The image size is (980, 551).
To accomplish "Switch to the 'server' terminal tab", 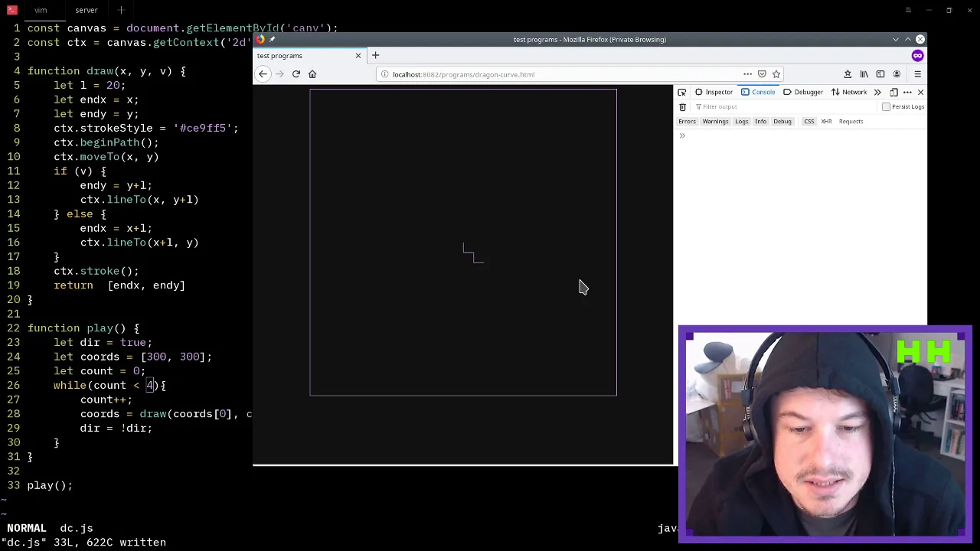I will (x=86, y=10).
